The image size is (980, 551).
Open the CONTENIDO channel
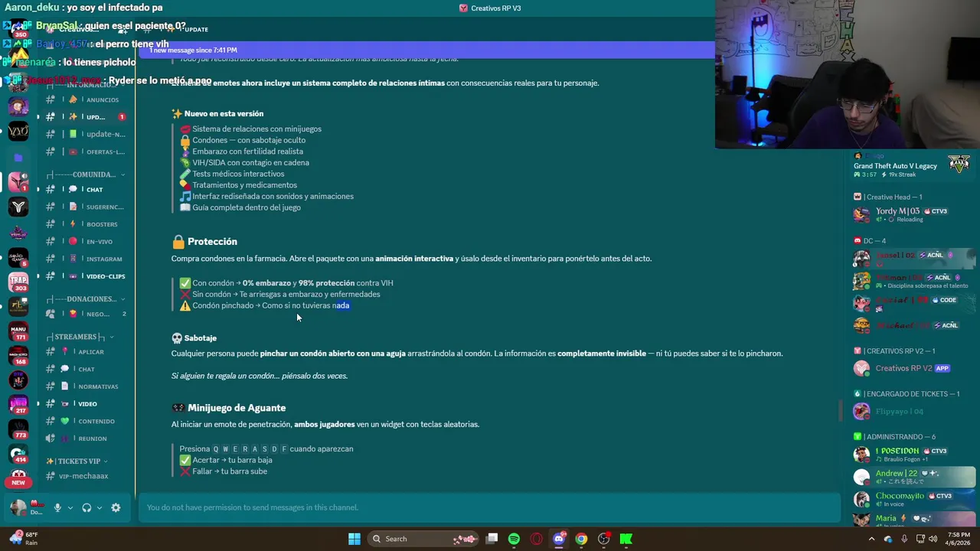click(x=86, y=421)
